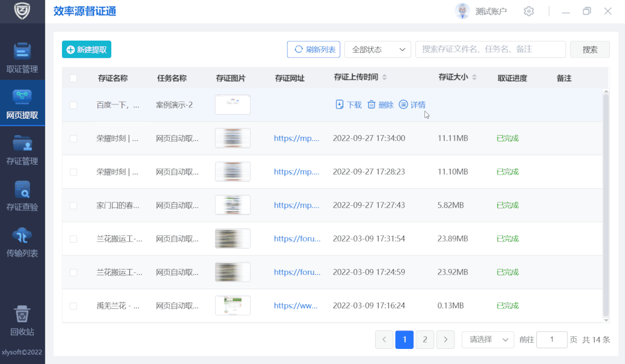
Task: Check the 禹羌兰花 row checkbox
Action: (x=73, y=306)
